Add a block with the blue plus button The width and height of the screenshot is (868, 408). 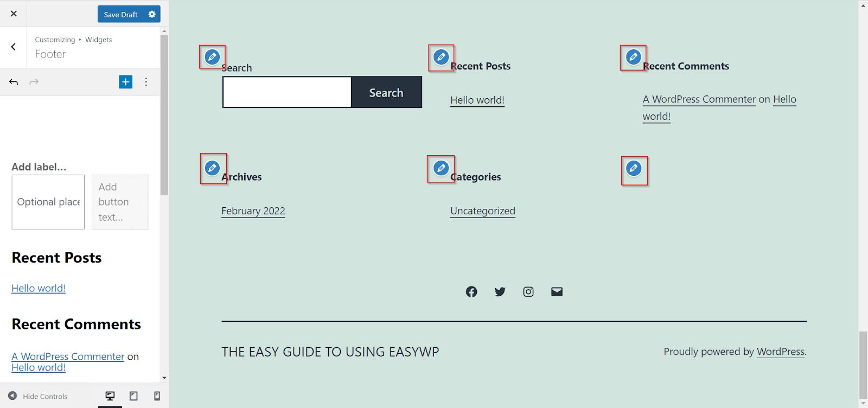[125, 82]
